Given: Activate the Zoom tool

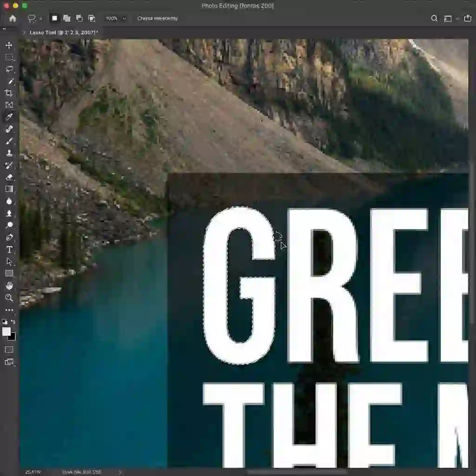Looking at the screenshot, I should tap(9, 298).
